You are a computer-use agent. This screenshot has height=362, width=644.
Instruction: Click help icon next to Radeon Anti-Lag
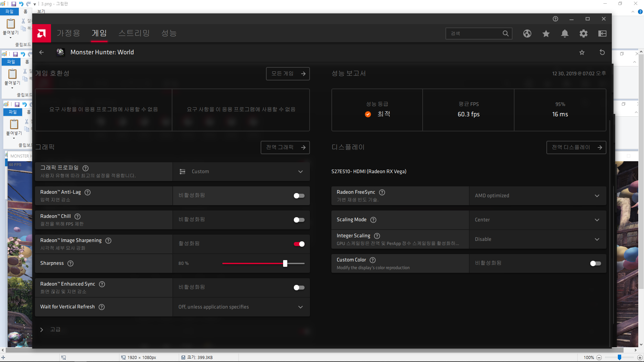point(88,192)
